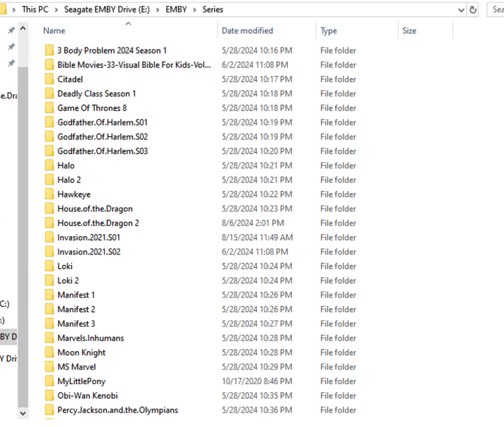Select EMBY in the breadcrumb path
Viewport: 504px width, 427px height.
click(x=176, y=9)
